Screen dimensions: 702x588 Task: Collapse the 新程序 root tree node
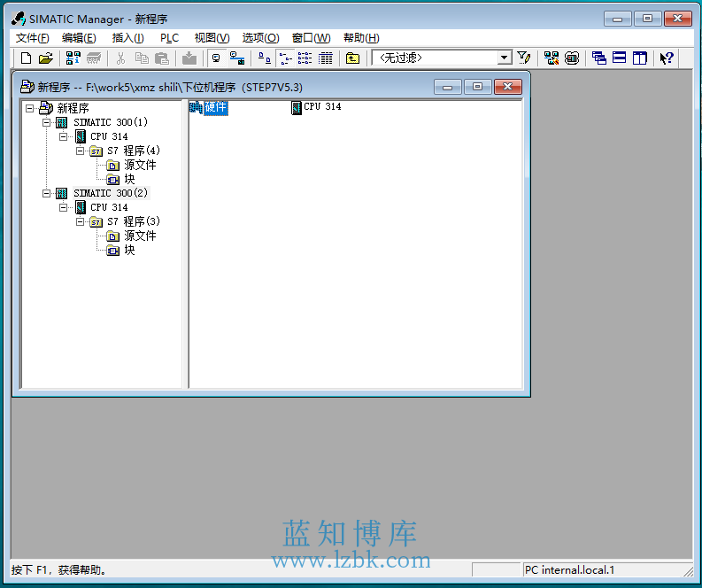(29, 108)
